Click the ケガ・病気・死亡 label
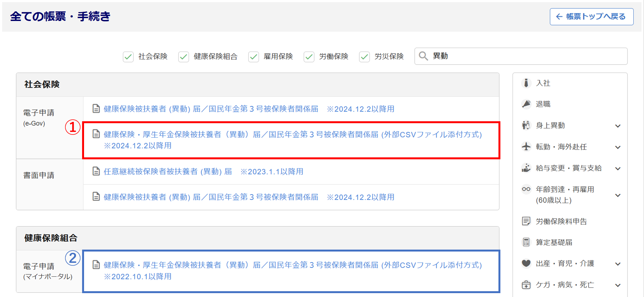The image size is (644, 297). point(565,284)
